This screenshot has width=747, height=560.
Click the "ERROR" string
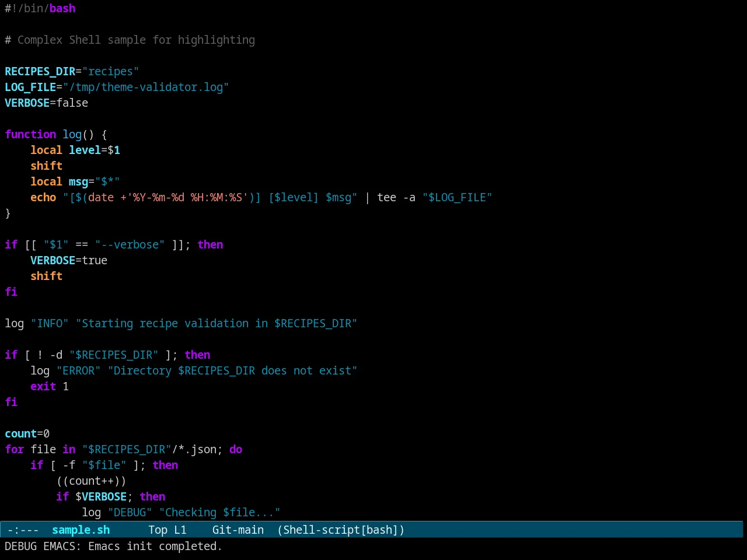click(78, 370)
